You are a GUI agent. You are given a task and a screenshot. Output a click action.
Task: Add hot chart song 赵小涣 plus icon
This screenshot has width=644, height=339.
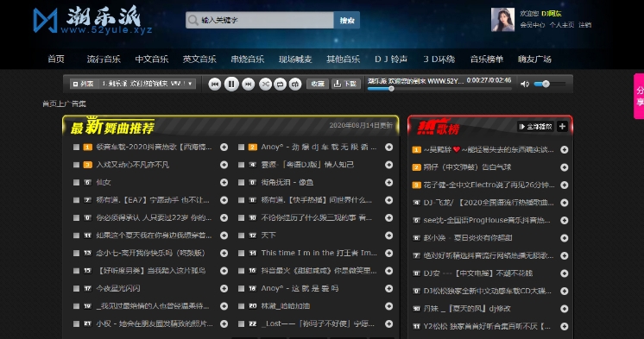(565, 238)
